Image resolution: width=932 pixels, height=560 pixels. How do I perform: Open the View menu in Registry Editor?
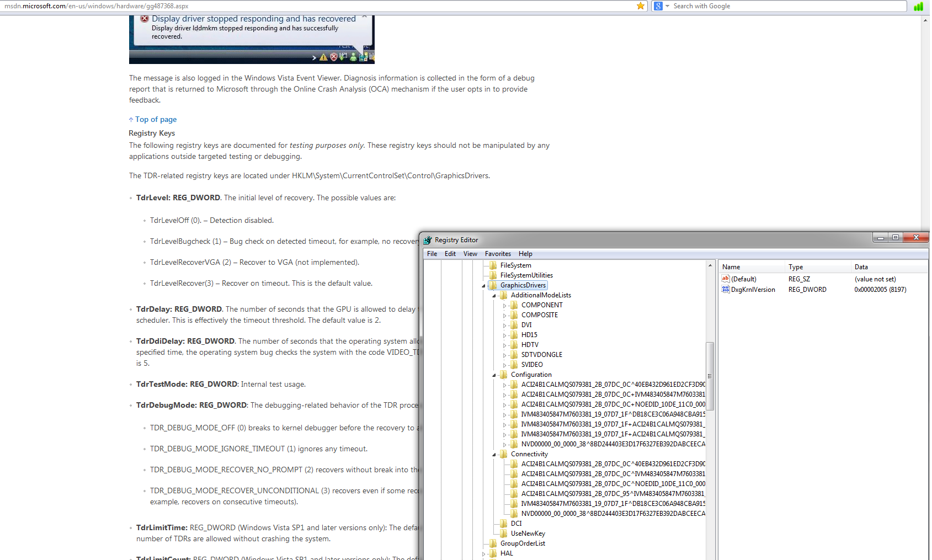[470, 254]
